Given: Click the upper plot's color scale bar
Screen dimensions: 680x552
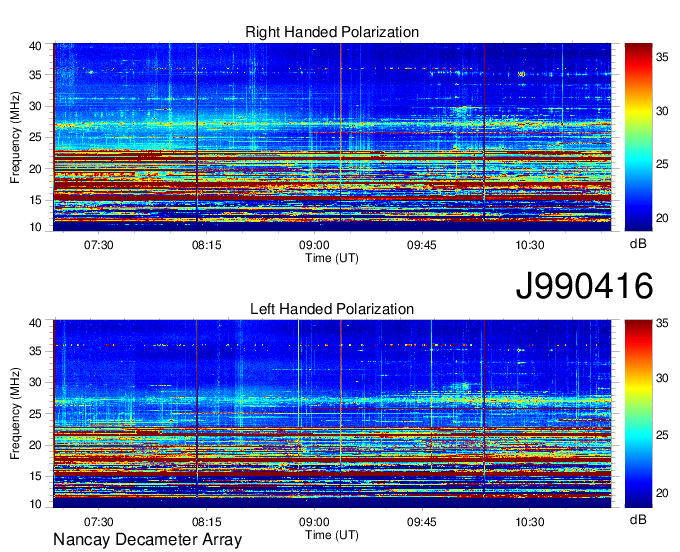Looking at the screenshot, I should point(638,137).
